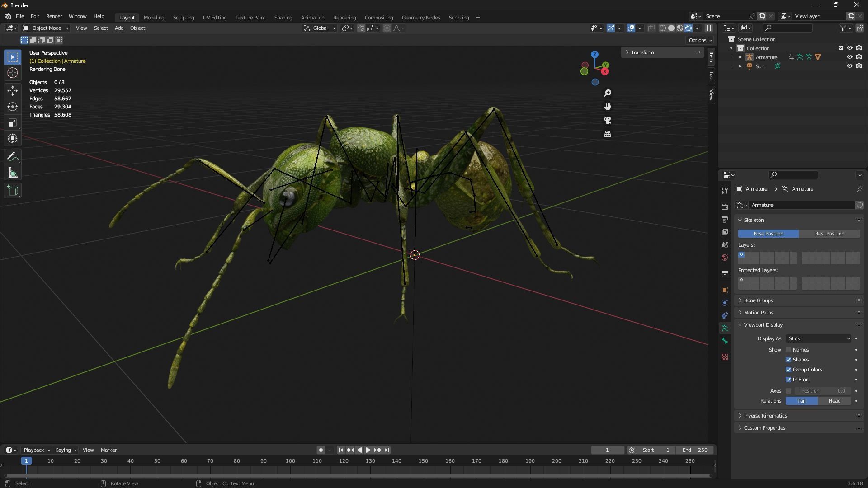
Task: Open the Render properties tab icon
Action: 725,206
